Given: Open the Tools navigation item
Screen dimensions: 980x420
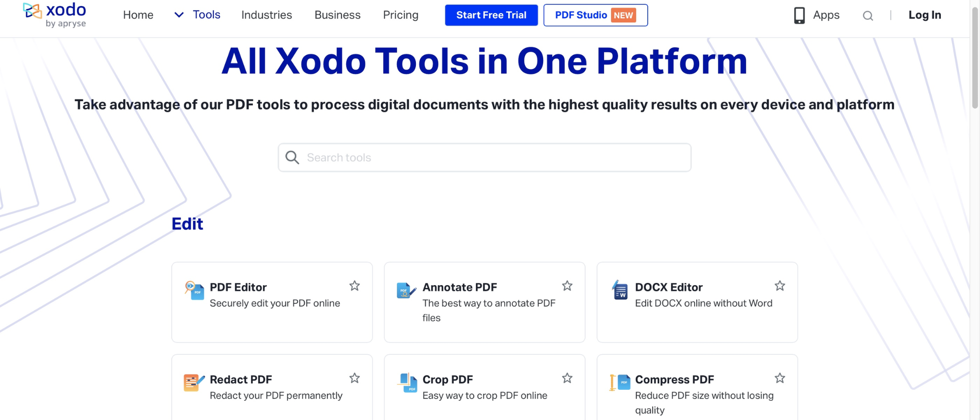Looking at the screenshot, I should click(206, 15).
